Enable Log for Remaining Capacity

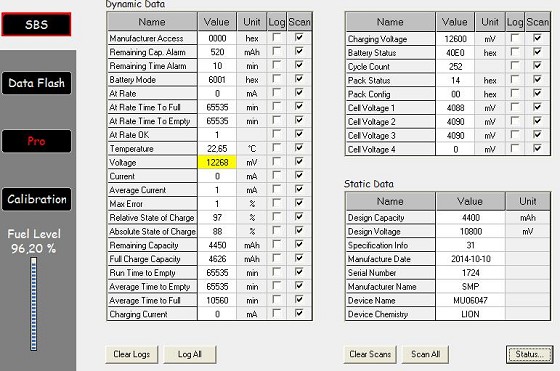click(276, 244)
